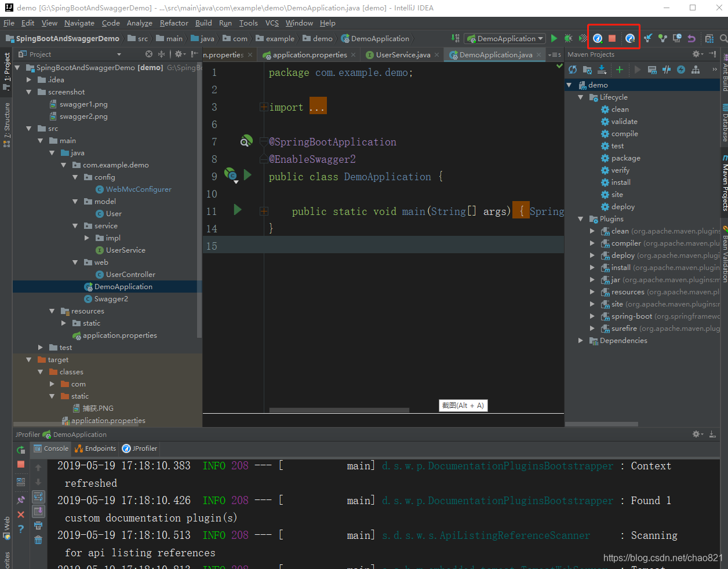Open the File menu
728x569 pixels.
tap(9, 23)
